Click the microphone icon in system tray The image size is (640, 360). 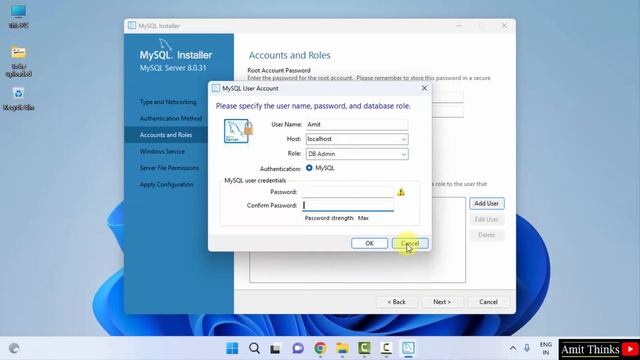coord(527,348)
